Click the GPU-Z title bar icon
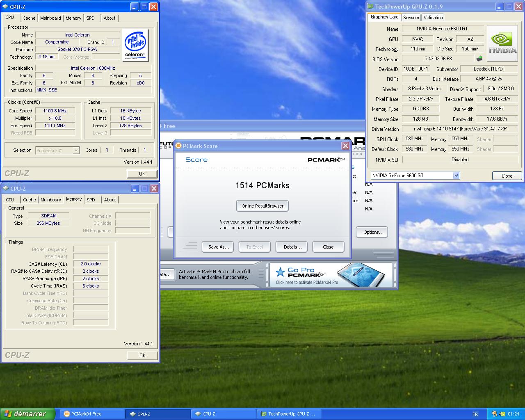 tap(370, 7)
